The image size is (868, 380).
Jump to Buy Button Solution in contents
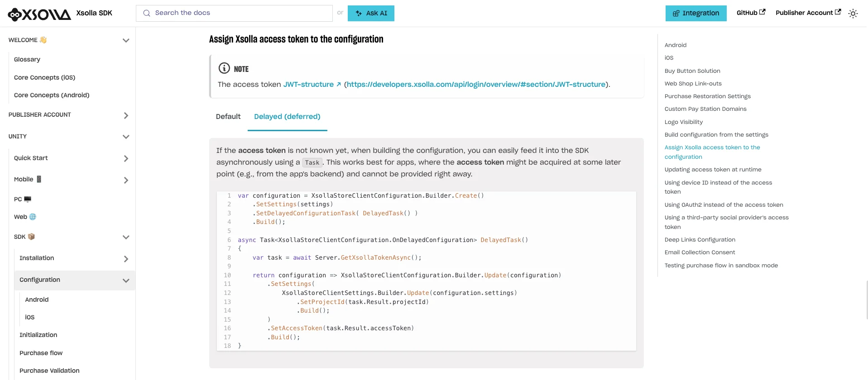point(692,71)
